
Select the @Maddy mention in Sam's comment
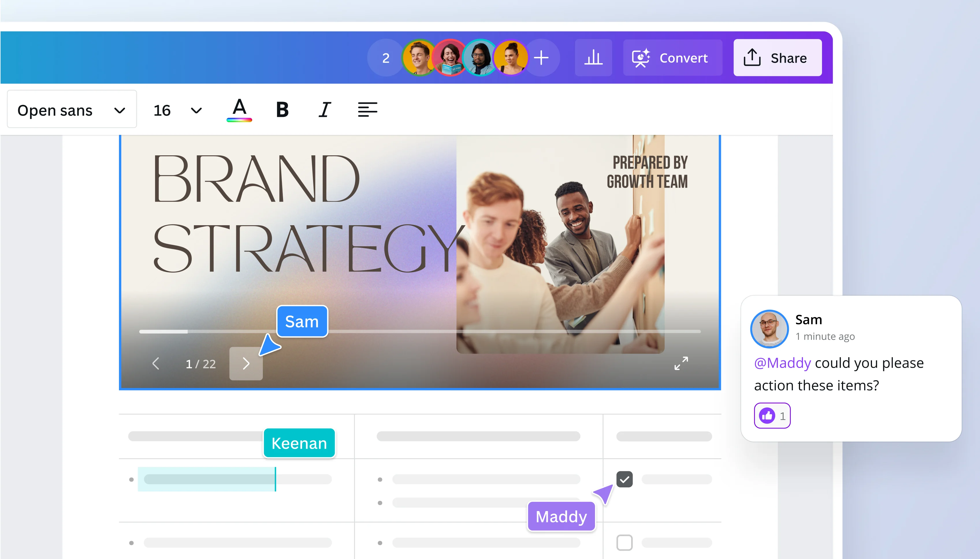783,362
